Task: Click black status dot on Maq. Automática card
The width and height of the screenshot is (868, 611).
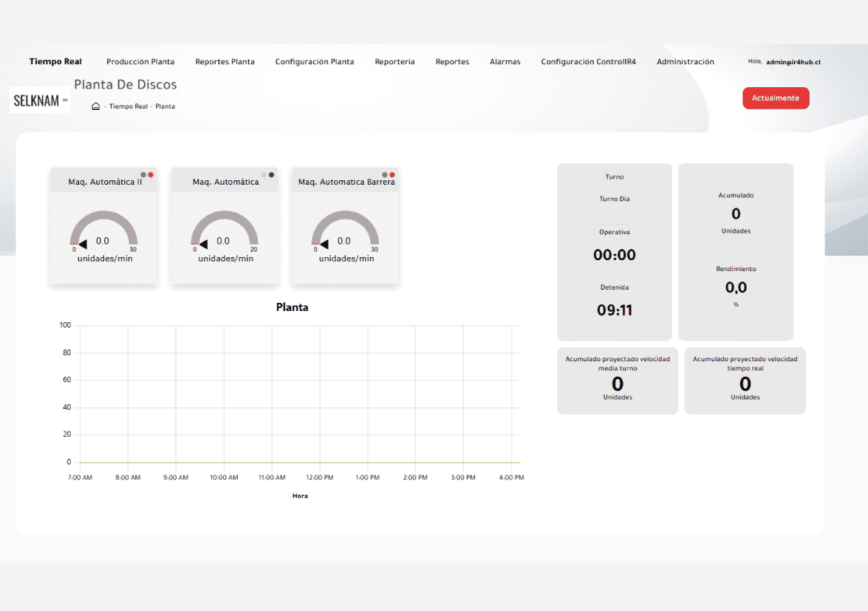Action: [x=272, y=175]
